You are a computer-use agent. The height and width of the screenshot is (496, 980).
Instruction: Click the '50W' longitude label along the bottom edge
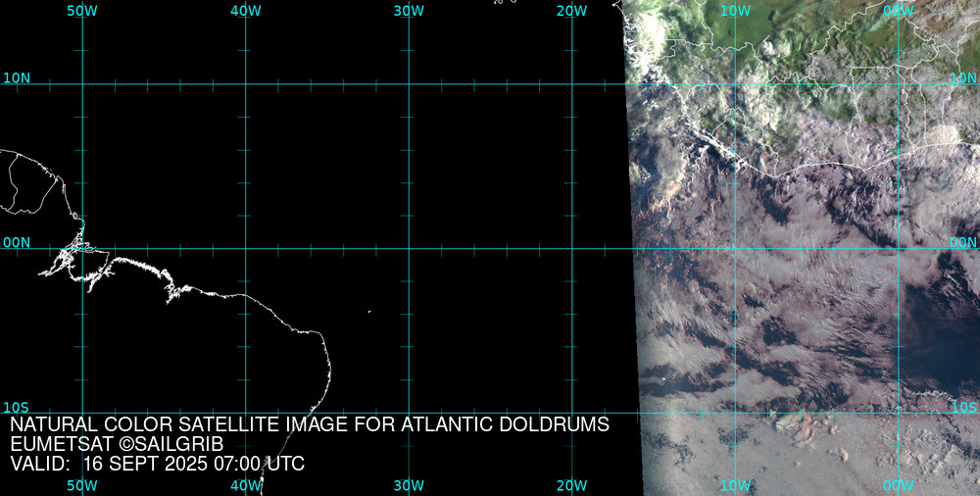click(82, 485)
